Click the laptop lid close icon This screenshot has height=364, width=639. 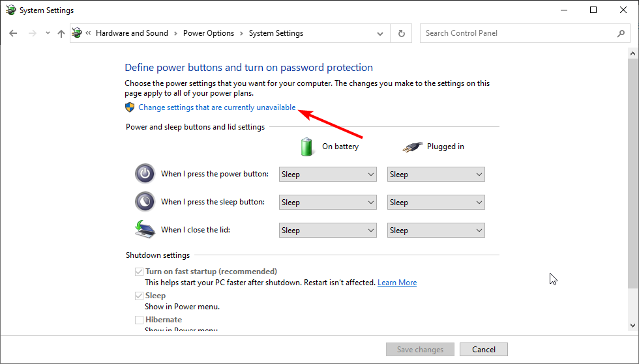[145, 229]
